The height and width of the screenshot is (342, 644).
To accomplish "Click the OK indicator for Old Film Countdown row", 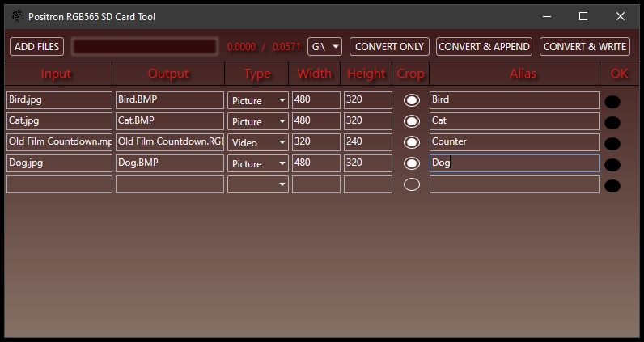I will (612, 144).
